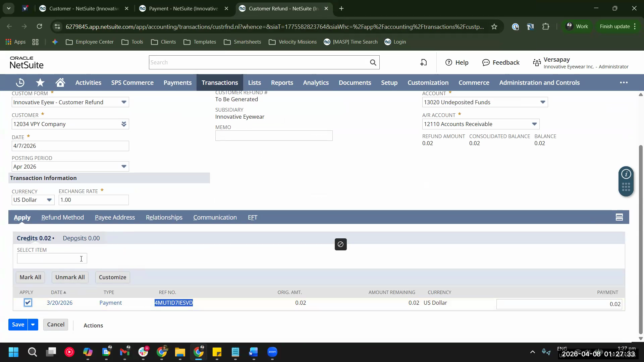Screen dimensions: 644x362
Task: Switch to Payment - NetSuite browser tab
Action: click(x=184, y=8)
